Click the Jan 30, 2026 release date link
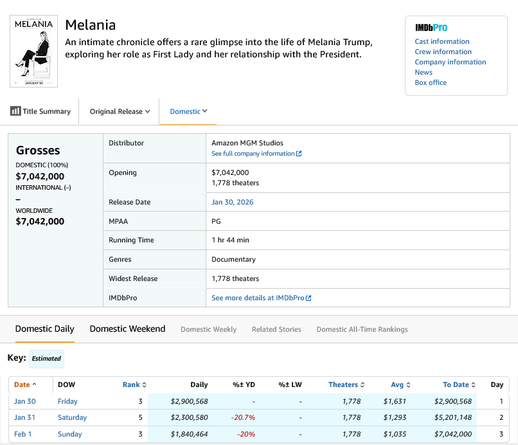This screenshot has width=518, height=445. pyautogui.click(x=232, y=202)
